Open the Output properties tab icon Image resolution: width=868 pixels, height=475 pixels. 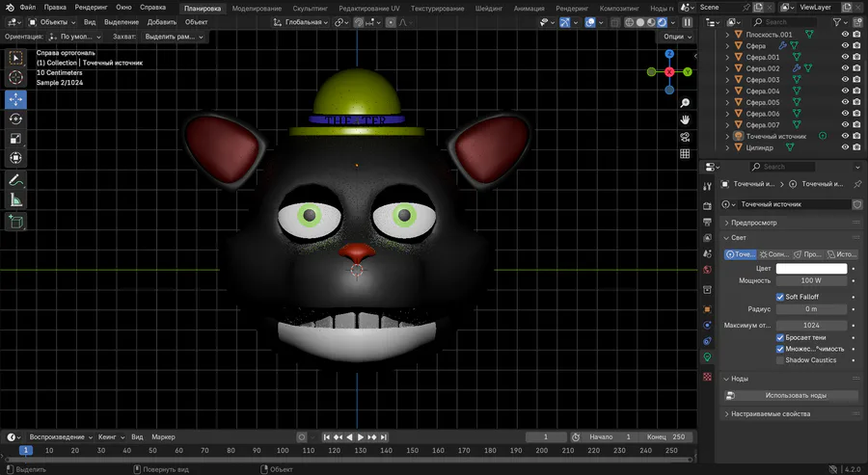click(x=707, y=222)
